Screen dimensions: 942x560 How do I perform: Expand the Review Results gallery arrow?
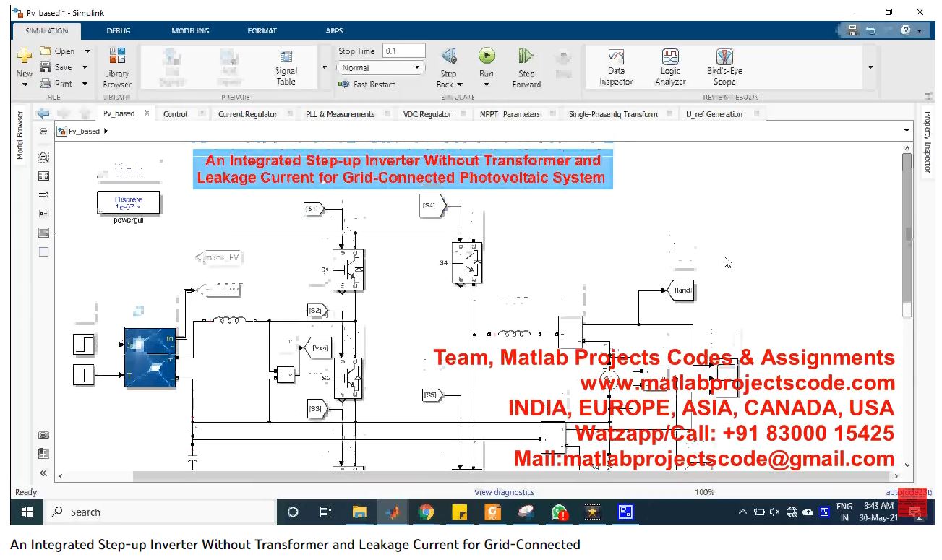870,67
